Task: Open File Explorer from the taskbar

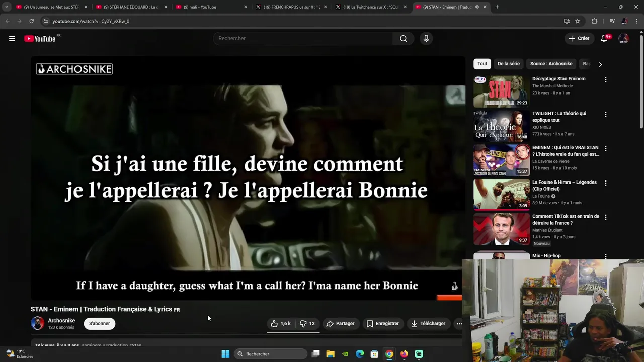Action: click(x=330, y=354)
